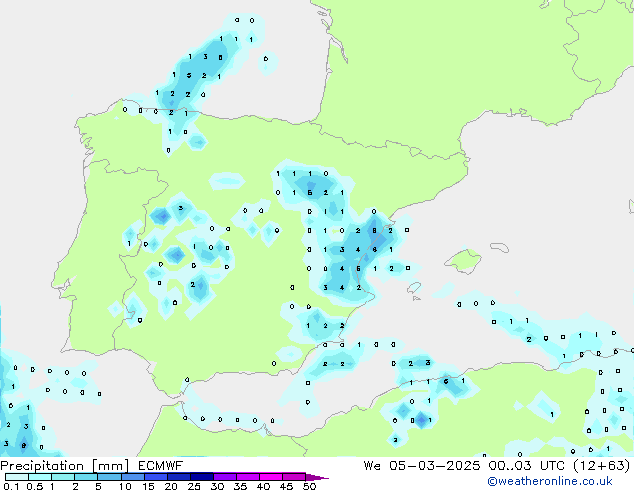This screenshot has width=634, height=490.
Task: Click the legend value '50'
Action: click(x=309, y=486)
